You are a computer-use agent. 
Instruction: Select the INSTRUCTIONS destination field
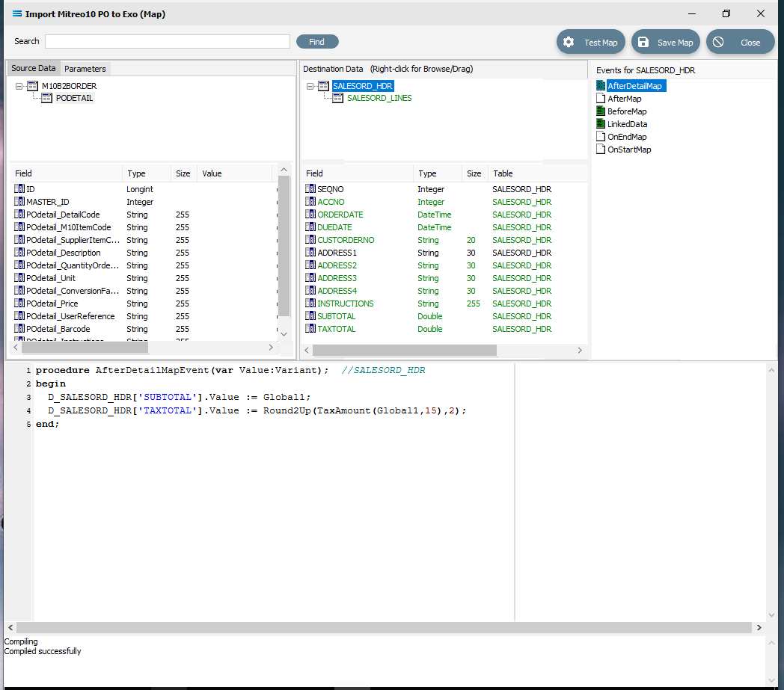(346, 304)
